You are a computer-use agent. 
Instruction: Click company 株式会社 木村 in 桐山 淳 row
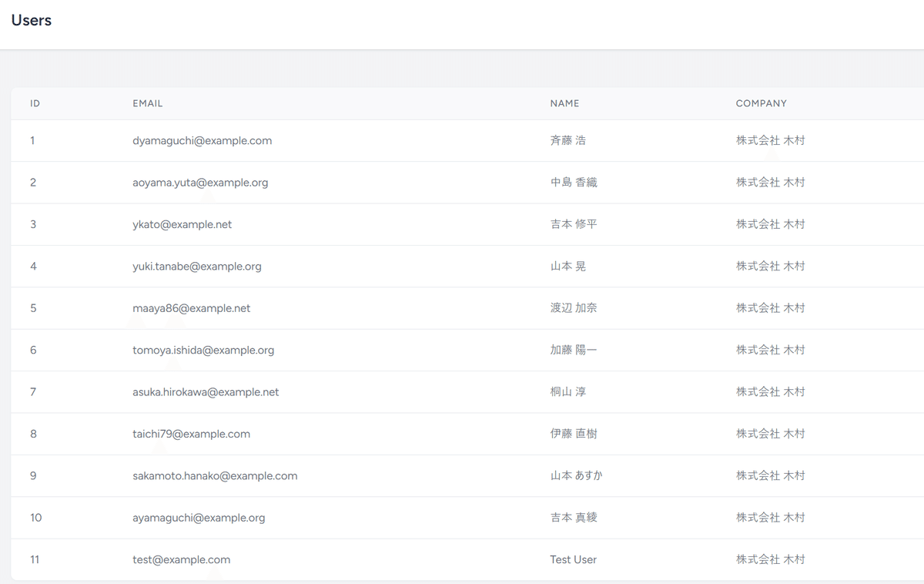(x=771, y=392)
